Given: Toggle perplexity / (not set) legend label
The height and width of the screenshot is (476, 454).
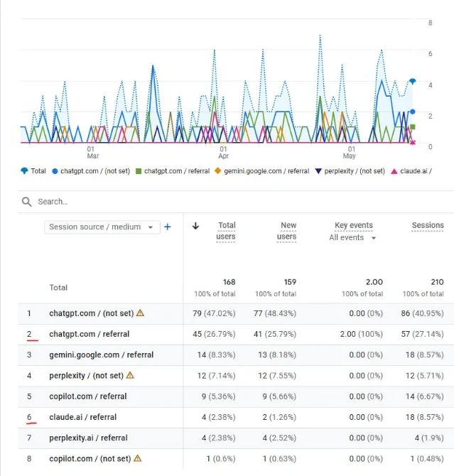Looking at the screenshot, I should click(x=355, y=171).
